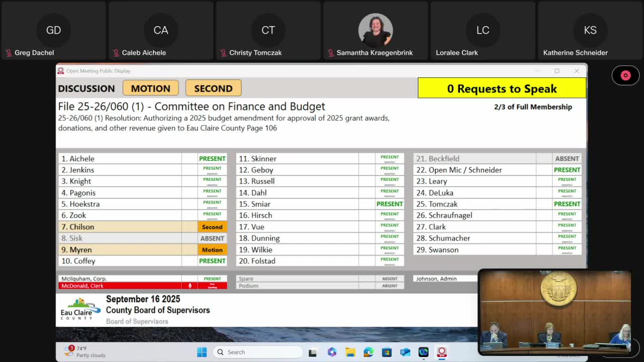This screenshot has height=362, width=644.
Task: Open the Windows Start menu
Action: [202, 352]
